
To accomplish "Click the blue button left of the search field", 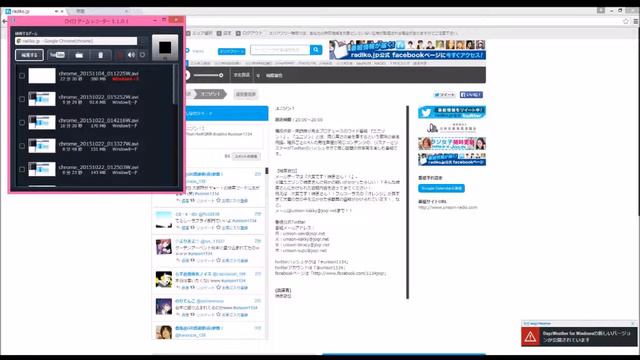I will [x=231, y=51].
